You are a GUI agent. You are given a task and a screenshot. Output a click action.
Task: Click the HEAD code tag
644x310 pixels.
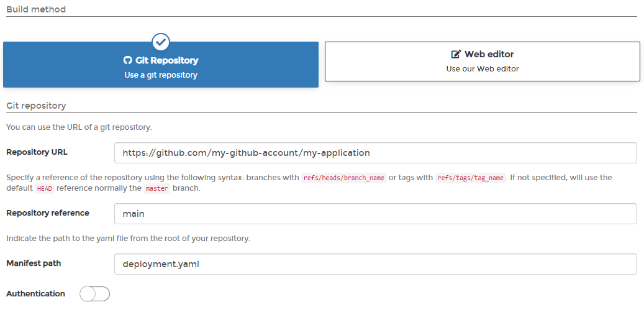click(x=44, y=189)
